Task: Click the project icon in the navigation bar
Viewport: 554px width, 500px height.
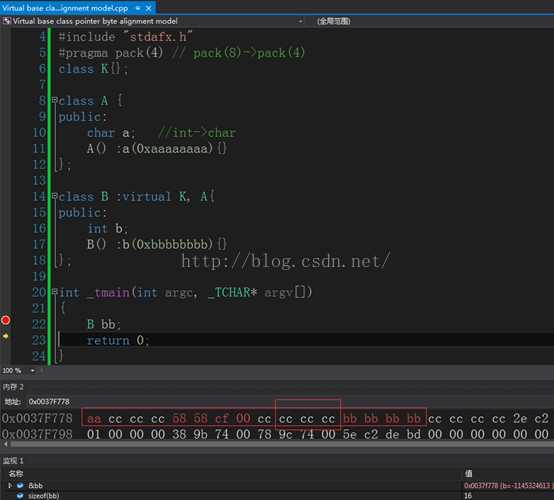Action: tap(7, 21)
